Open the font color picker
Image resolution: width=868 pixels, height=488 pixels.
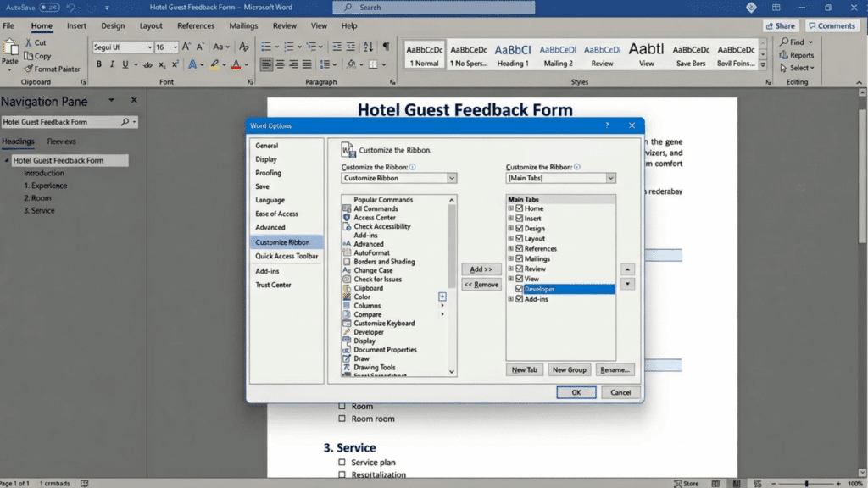[x=236, y=64]
